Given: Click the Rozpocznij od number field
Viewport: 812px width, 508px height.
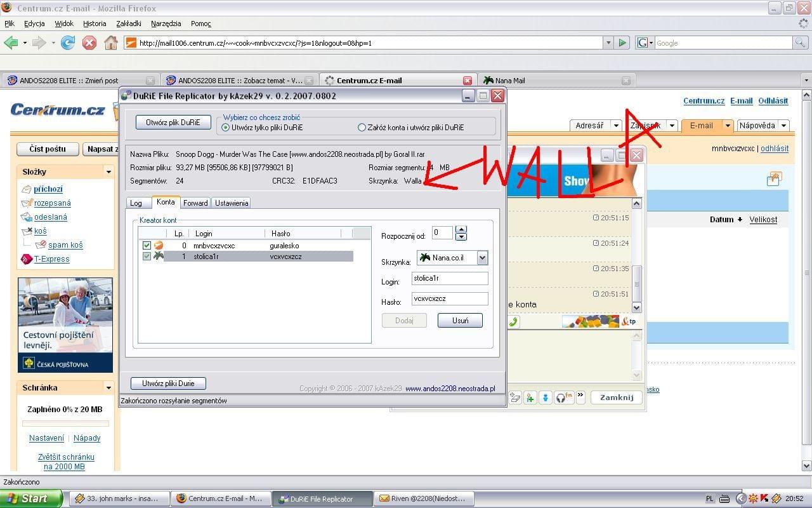Looking at the screenshot, I should 442,233.
